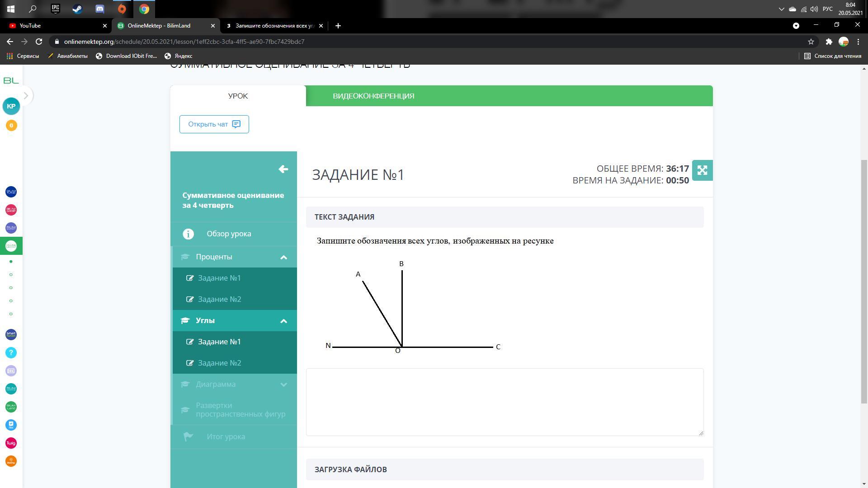This screenshot has height=488, width=868.
Task: Collapse the Углы section
Action: point(283,321)
